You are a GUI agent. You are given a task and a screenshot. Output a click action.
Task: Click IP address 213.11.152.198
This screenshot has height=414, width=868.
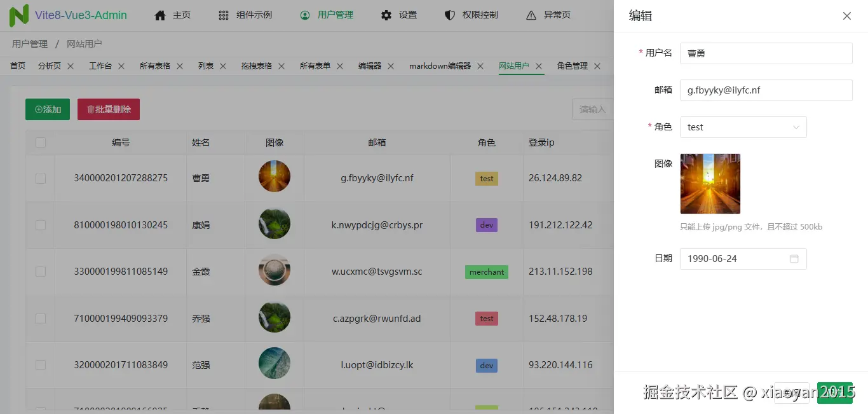560,272
